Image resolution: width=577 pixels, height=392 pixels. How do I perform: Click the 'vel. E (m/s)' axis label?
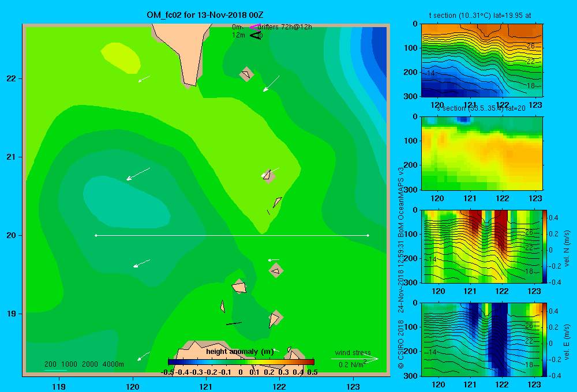point(567,342)
